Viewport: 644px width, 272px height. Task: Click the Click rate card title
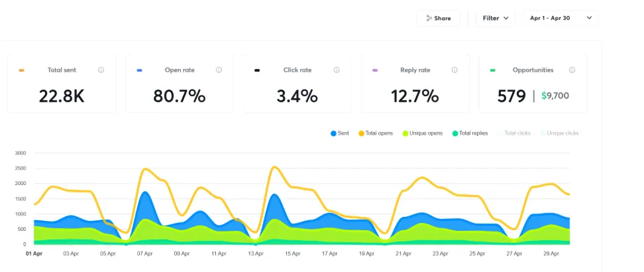(x=297, y=70)
